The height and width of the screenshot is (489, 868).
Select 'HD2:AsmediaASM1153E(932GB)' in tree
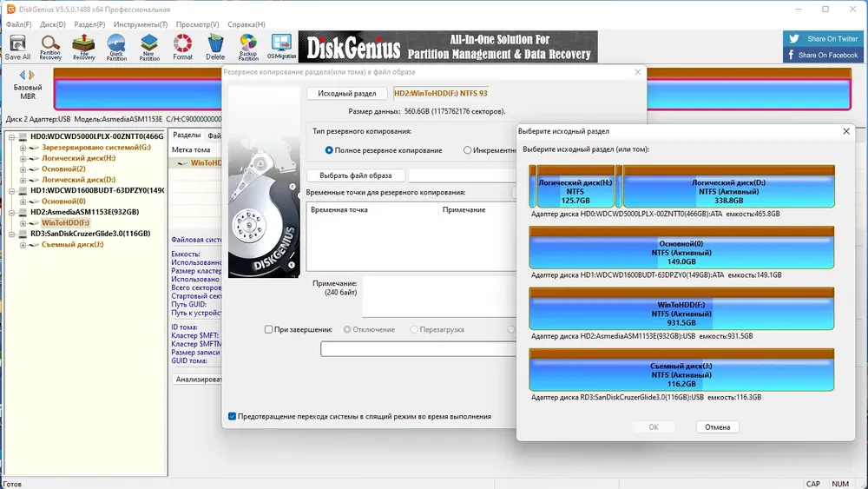pyautogui.click(x=85, y=212)
